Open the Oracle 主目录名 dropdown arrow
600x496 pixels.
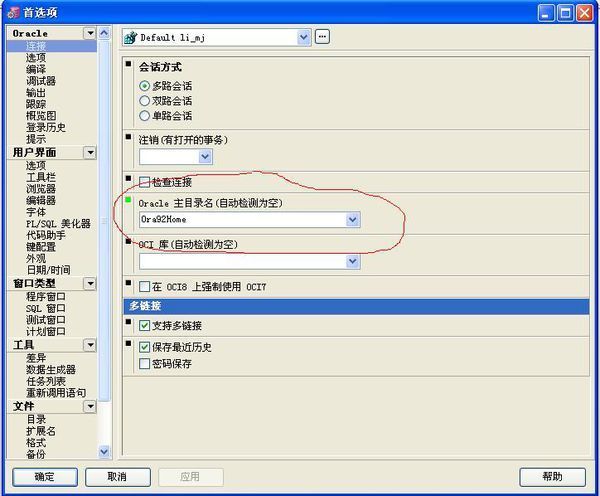[x=352, y=220]
